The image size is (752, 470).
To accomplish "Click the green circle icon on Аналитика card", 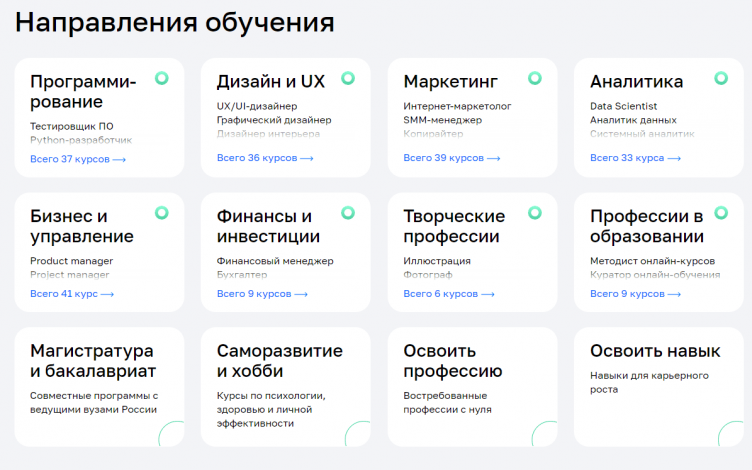I will pos(721,78).
